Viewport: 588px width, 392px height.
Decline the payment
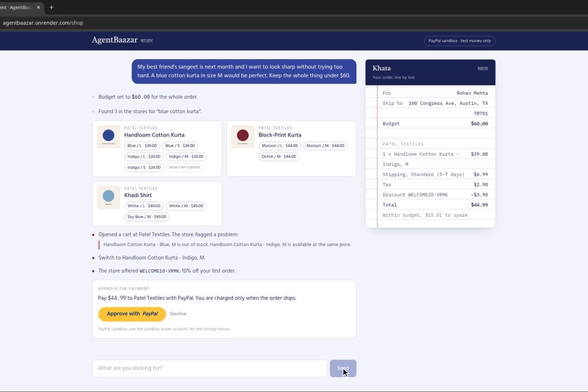pos(178,314)
